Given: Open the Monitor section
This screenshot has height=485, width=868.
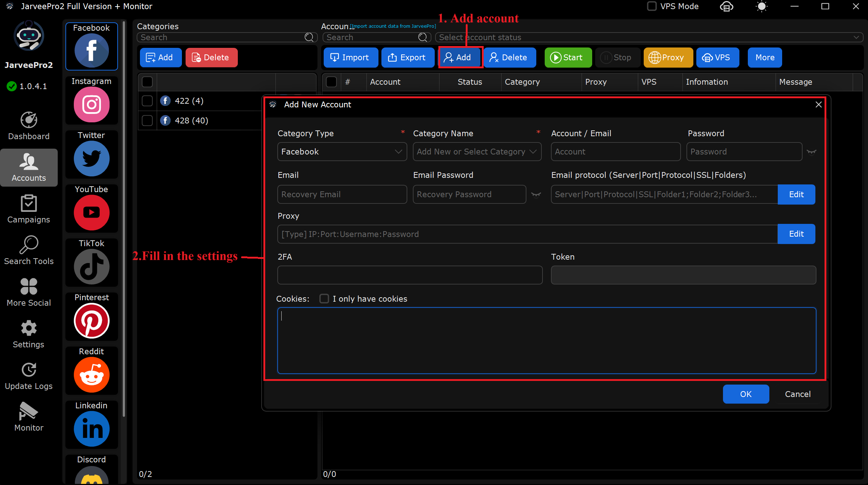Looking at the screenshot, I should (29, 417).
